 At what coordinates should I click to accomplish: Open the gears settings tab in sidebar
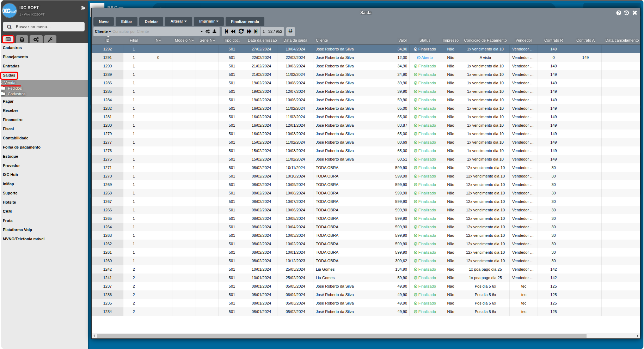coord(36,40)
